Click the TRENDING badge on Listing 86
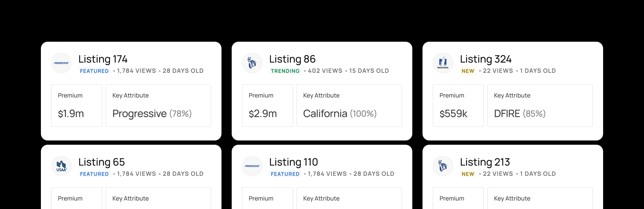Screen dimensions: 644x209 coord(285,71)
